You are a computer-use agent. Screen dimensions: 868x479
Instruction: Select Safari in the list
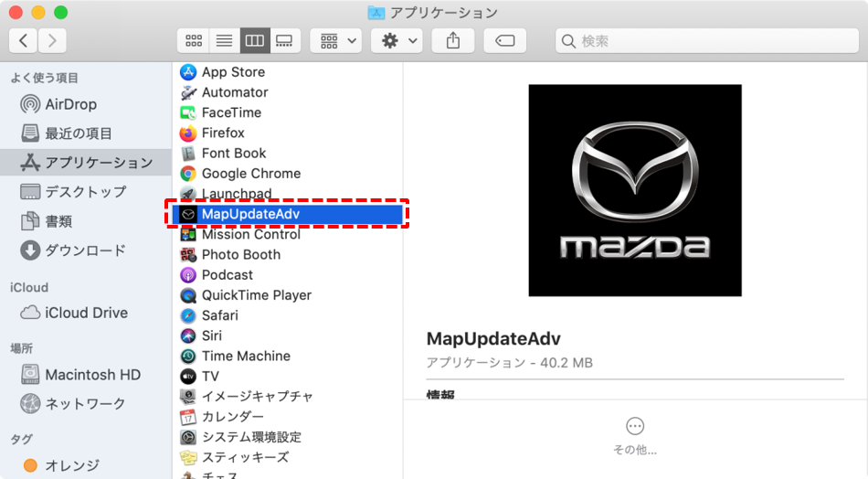click(288, 315)
